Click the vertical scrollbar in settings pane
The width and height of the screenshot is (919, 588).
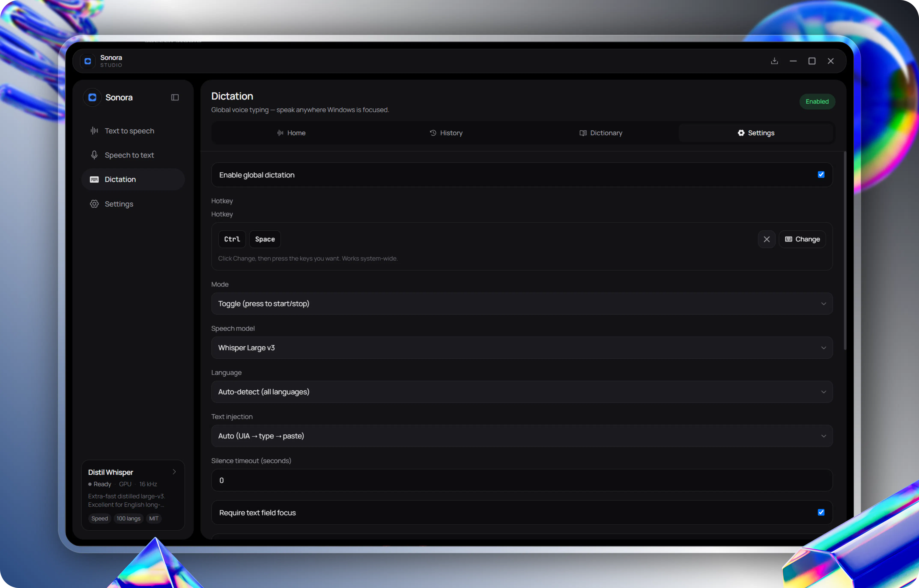tap(845, 251)
